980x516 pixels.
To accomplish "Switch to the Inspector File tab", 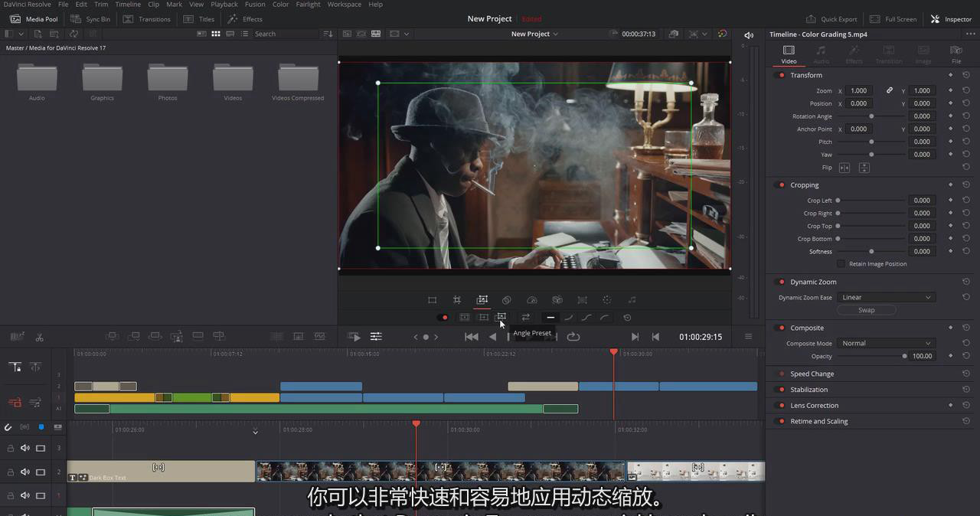I will coord(956,54).
